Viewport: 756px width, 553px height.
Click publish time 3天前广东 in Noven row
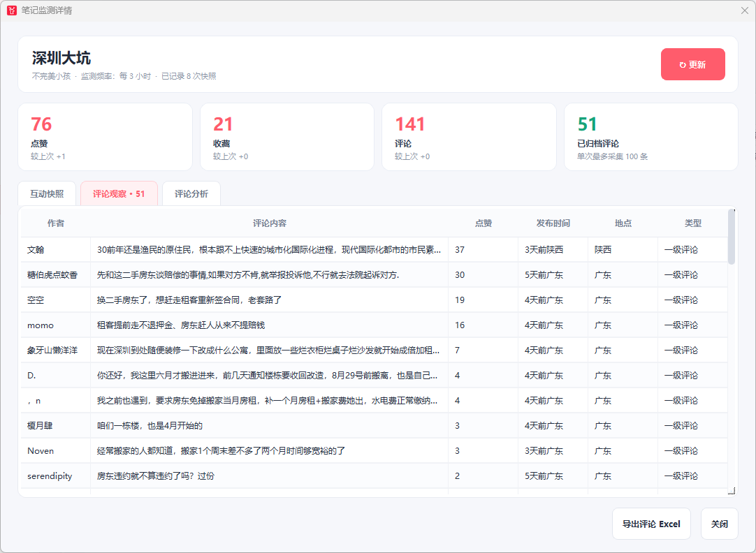[x=544, y=451]
